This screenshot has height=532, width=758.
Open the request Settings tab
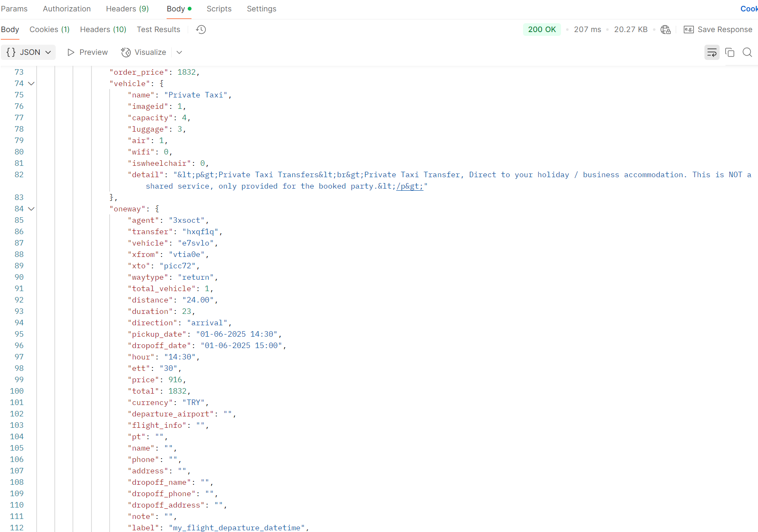261,9
